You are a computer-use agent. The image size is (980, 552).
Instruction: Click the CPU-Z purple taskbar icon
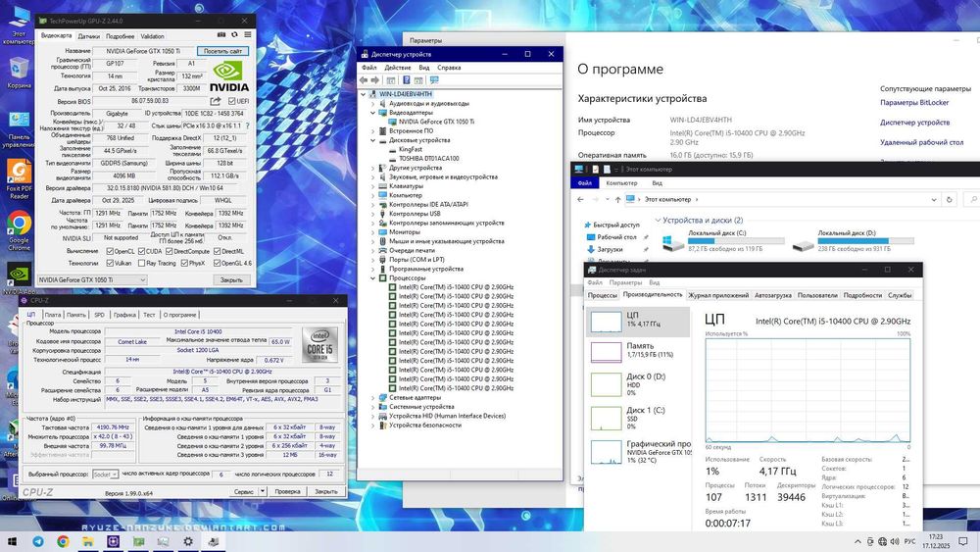coord(113,541)
